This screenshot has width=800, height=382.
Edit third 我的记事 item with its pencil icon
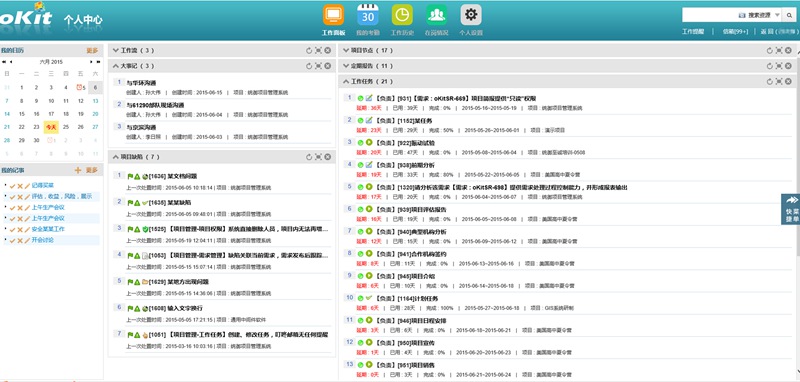pyautogui.click(x=27, y=208)
